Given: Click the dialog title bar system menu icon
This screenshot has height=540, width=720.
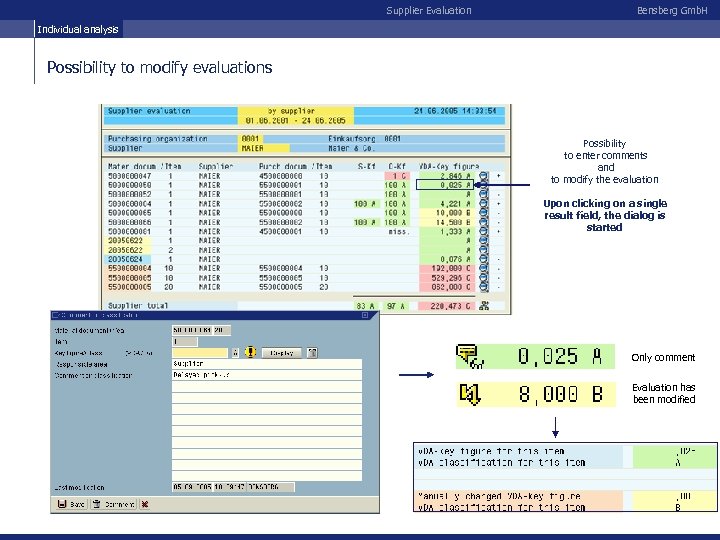Looking at the screenshot, I should point(56,315).
